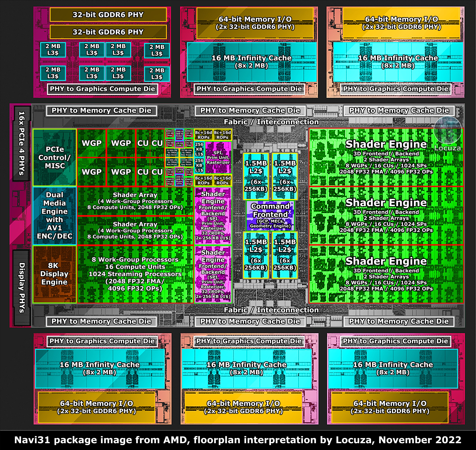
Task: Select the bottom-left WGP block
Action: point(92,172)
